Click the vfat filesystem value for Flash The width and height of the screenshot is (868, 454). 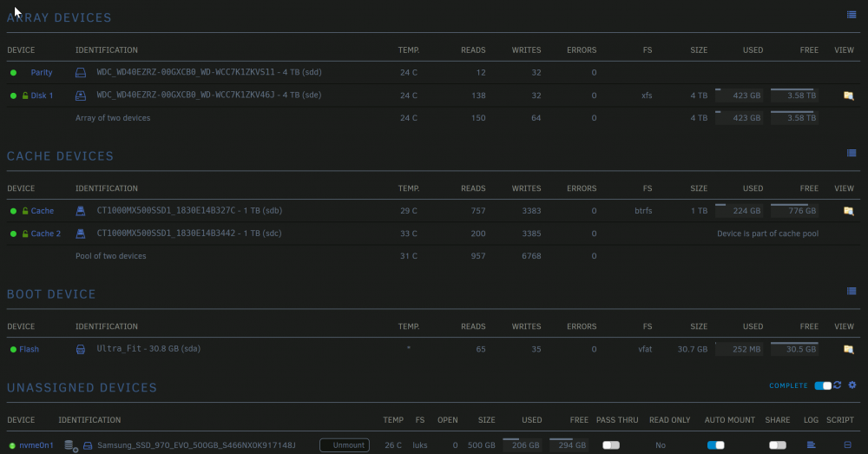645,349
